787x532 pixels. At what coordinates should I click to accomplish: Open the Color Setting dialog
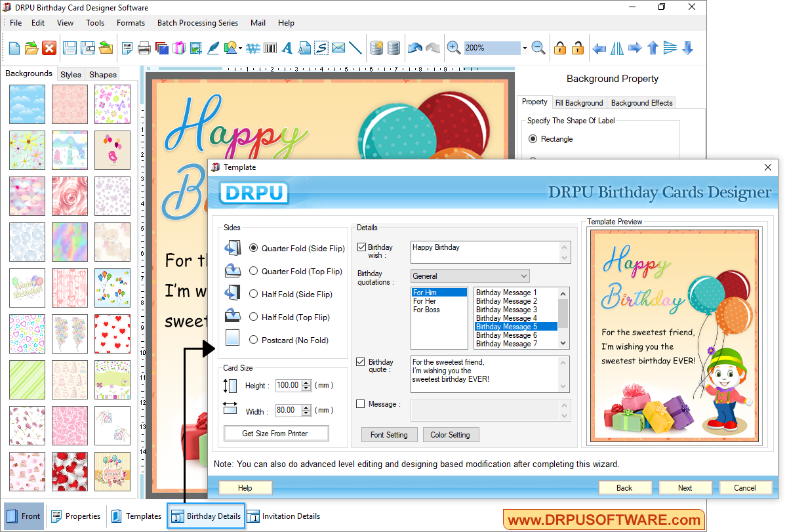coord(451,434)
